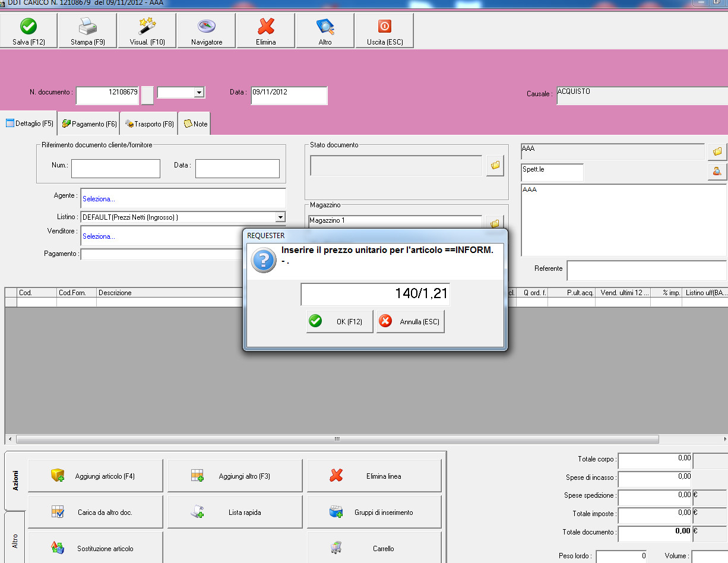Screen dimensions: 728x563
Task: Click the unit price input showing 140/1,21
Action: (x=375, y=294)
